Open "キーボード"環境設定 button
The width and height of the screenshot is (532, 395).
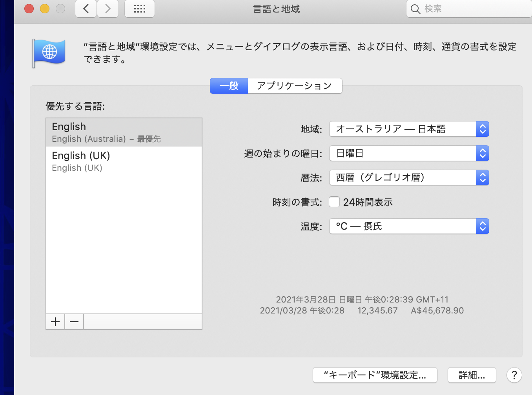pyautogui.click(x=375, y=375)
